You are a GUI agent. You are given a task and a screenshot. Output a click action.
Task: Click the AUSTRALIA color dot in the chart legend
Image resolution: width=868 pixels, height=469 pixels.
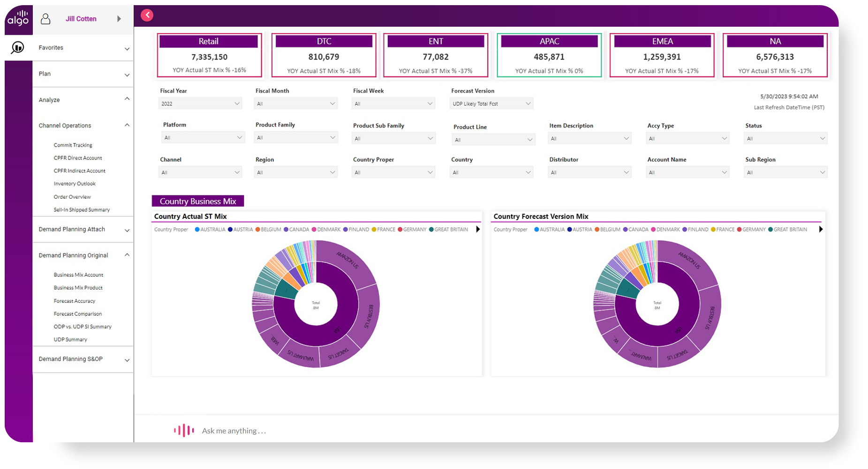pyautogui.click(x=197, y=229)
